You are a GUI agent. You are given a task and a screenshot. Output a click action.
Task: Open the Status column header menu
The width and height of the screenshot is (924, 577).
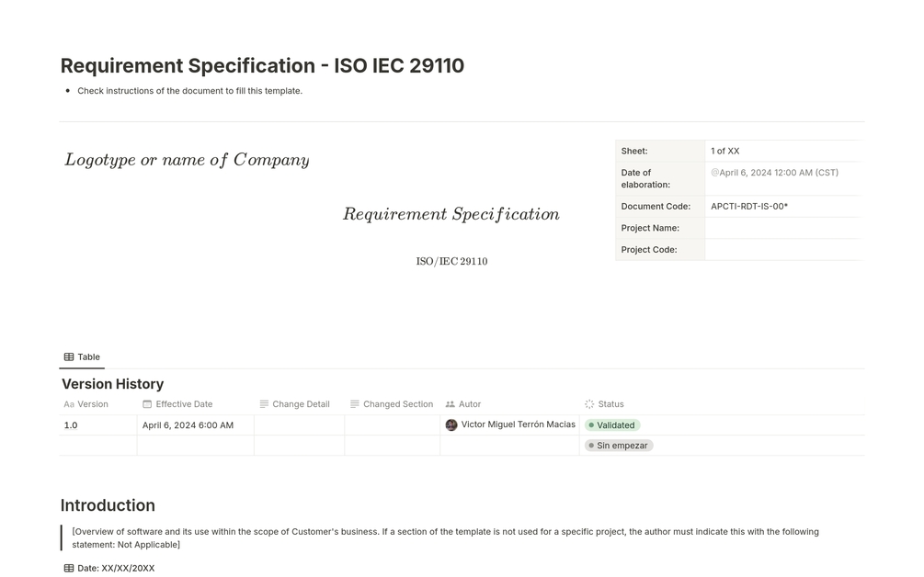(x=610, y=404)
